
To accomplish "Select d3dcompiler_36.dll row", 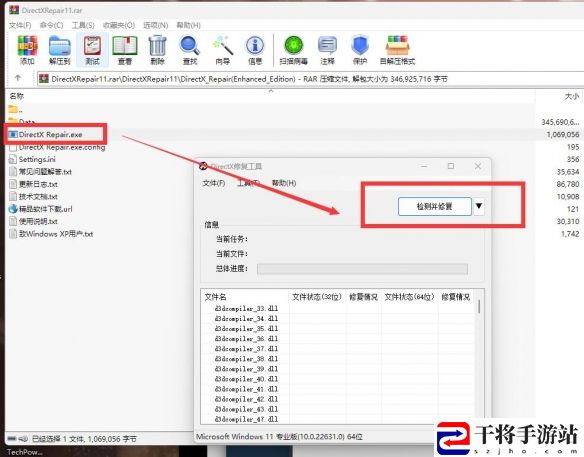I will point(246,339).
